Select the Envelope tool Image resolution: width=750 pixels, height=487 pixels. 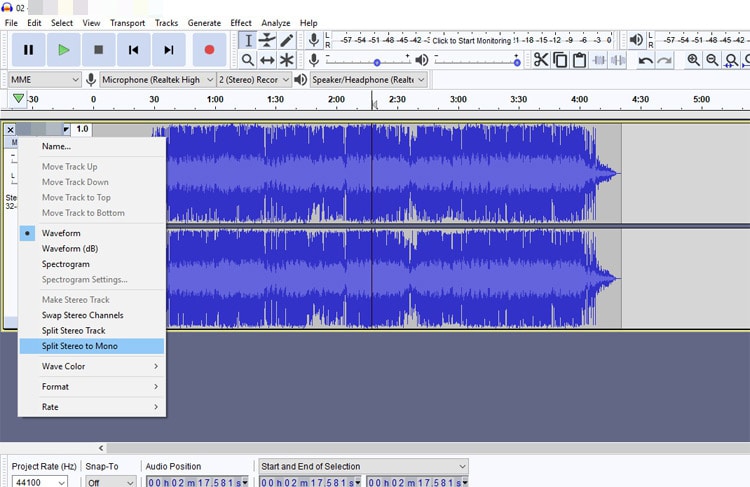point(267,41)
